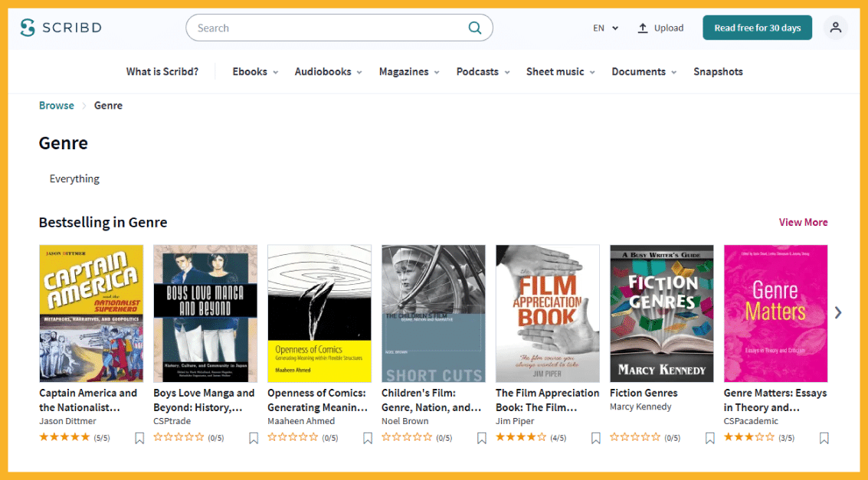Click Openness of Comics title link
868x480 pixels.
318,400
